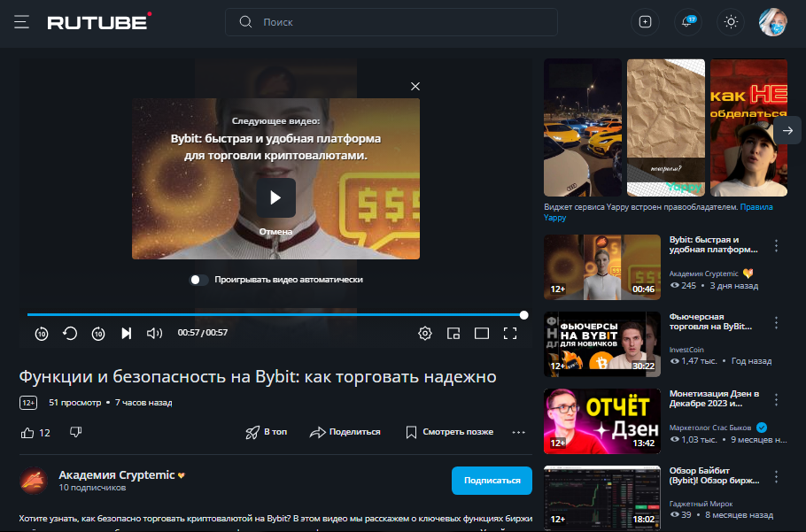Switch theme with the sun icon

pos(731,22)
